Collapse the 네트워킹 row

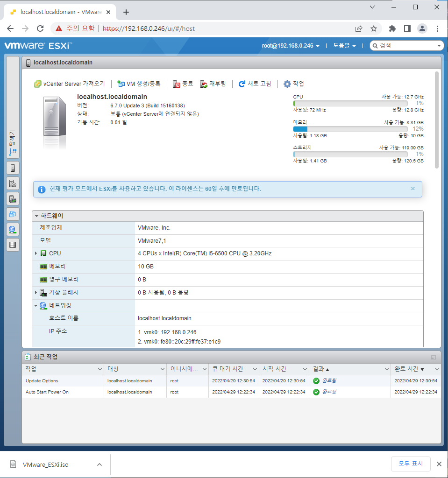pos(36,305)
